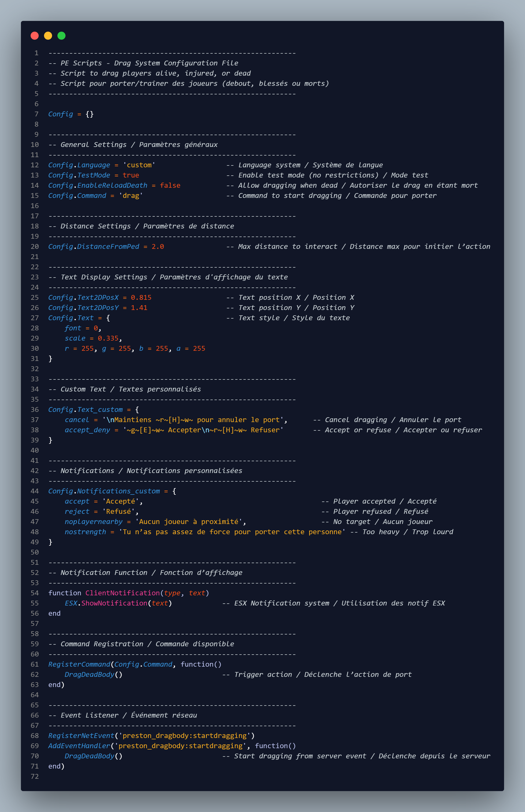Click the red close dot in the window header
The width and height of the screenshot is (525, 812).
tap(34, 36)
